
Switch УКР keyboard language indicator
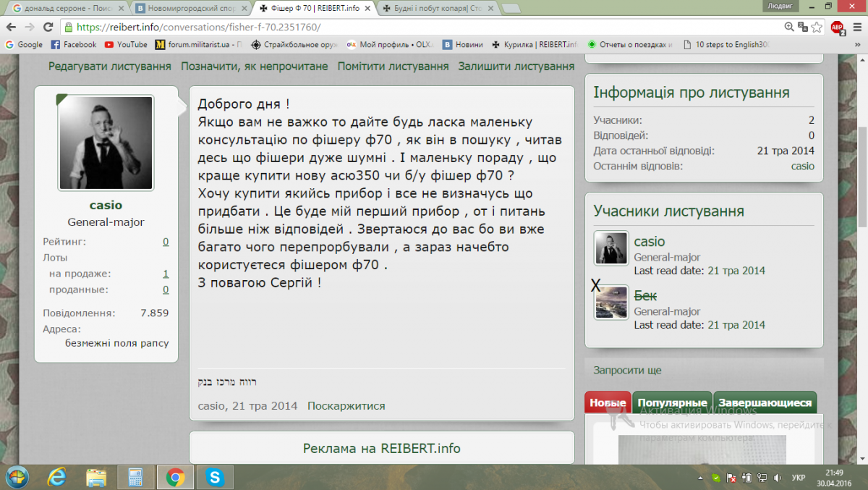799,478
